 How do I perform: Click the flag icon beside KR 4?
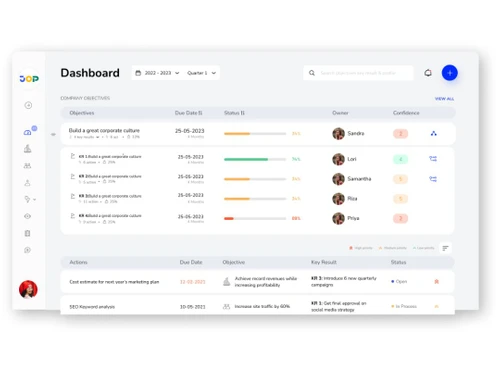(x=73, y=216)
